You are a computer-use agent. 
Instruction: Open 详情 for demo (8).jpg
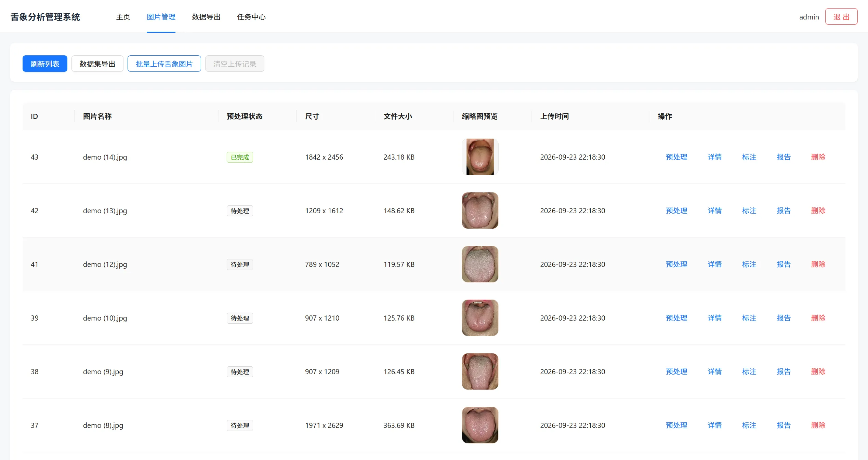coord(715,425)
